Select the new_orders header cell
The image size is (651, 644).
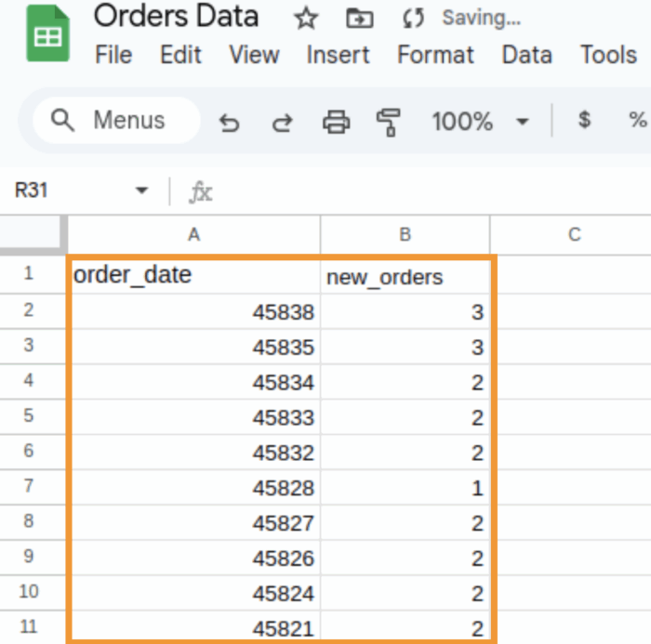click(405, 275)
